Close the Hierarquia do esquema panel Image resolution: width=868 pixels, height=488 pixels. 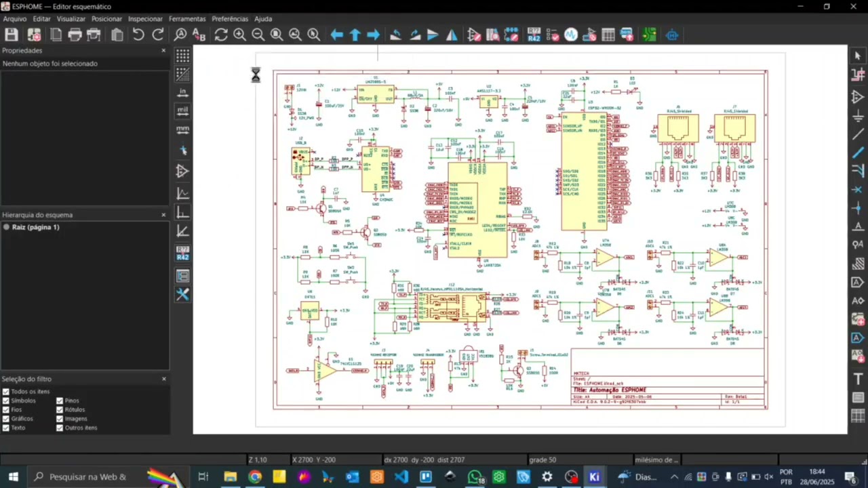[163, 215]
